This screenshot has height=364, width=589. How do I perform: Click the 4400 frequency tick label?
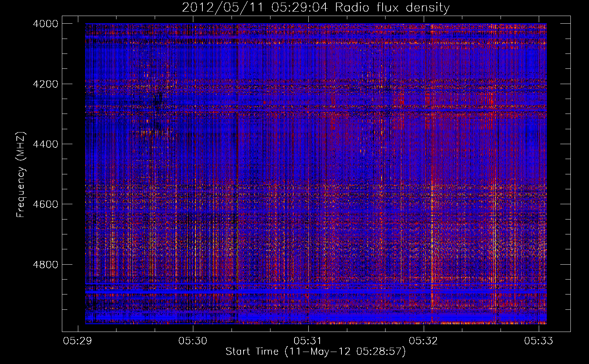point(46,144)
